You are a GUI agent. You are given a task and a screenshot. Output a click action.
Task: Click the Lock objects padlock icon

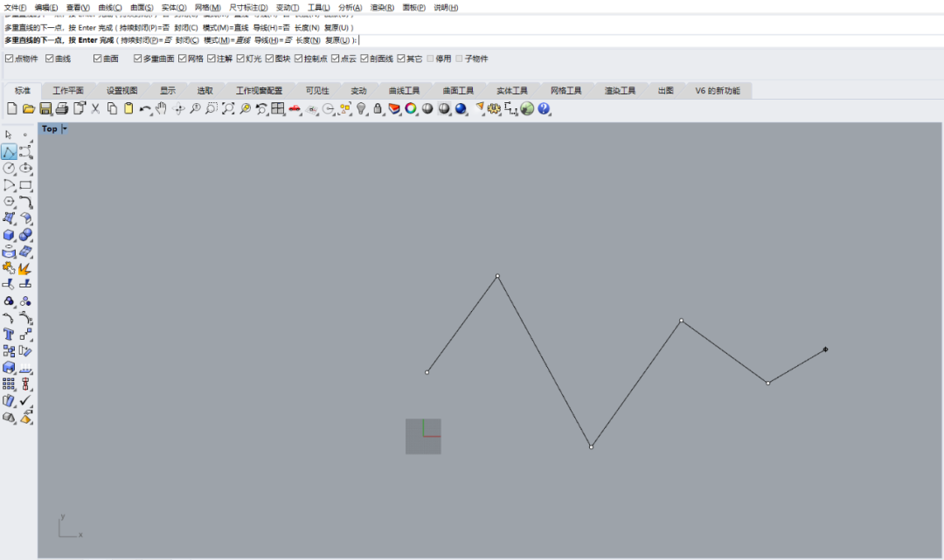tap(378, 108)
